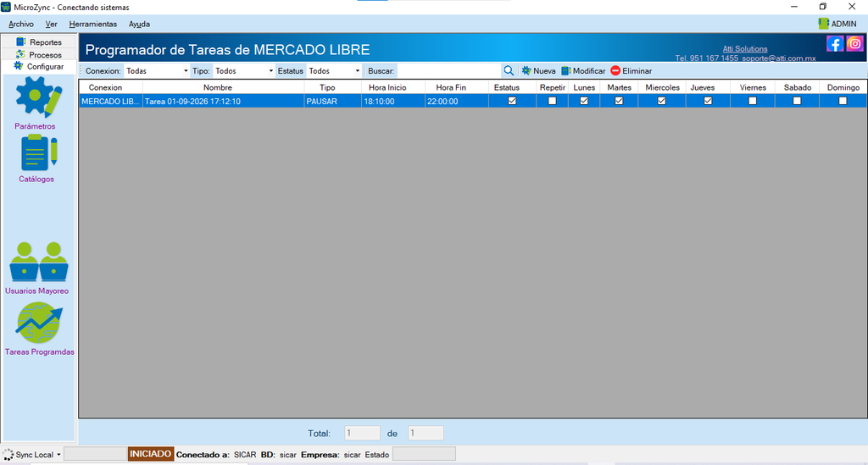Select the '22:00:00' end time cell

click(x=457, y=101)
